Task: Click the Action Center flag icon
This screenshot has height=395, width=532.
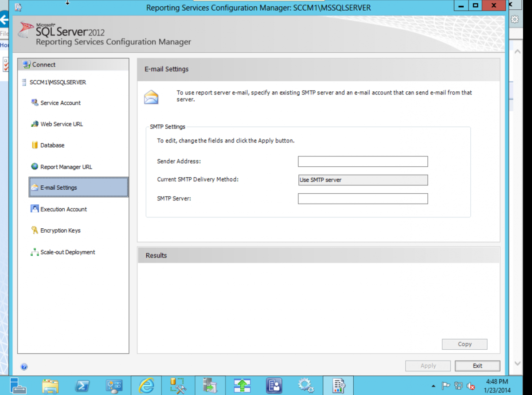Action: click(446, 386)
